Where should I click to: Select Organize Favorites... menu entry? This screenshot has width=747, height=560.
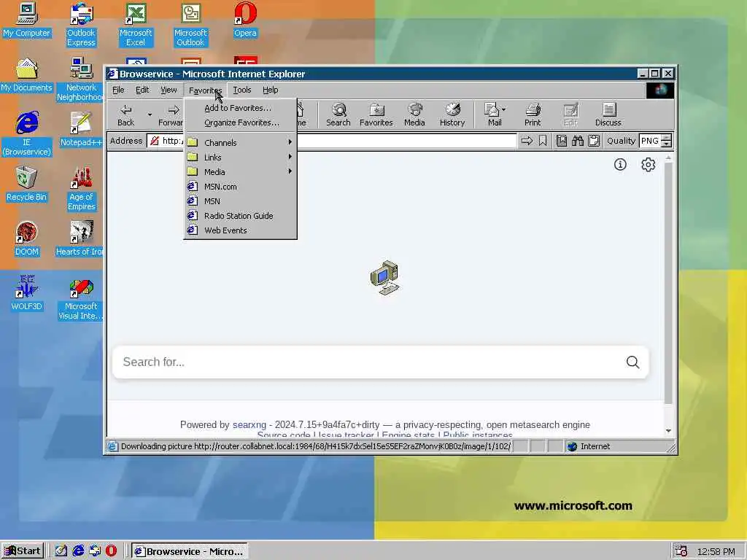click(x=240, y=122)
